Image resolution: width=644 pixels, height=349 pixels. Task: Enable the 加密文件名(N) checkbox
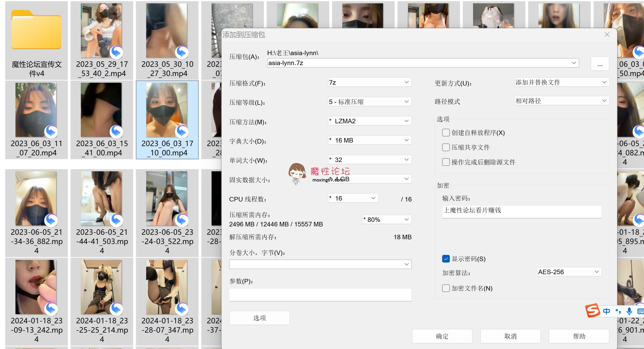tap(446, 288)
